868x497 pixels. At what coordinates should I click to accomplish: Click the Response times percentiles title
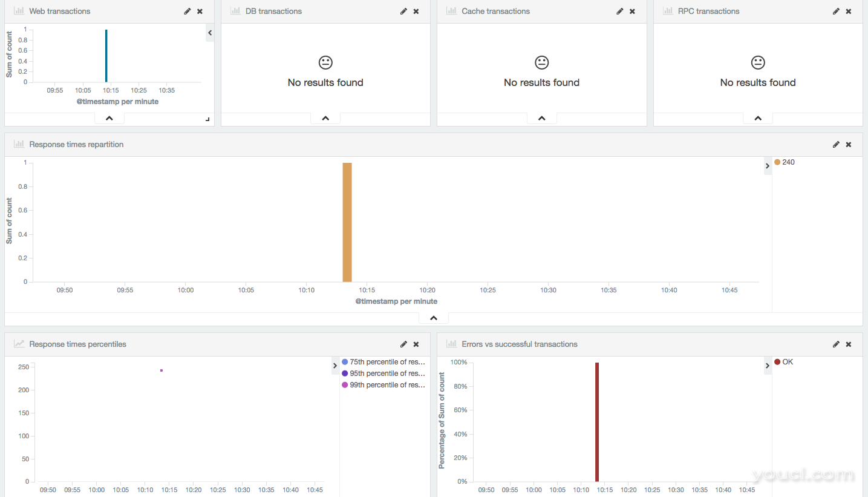(78, 344)
